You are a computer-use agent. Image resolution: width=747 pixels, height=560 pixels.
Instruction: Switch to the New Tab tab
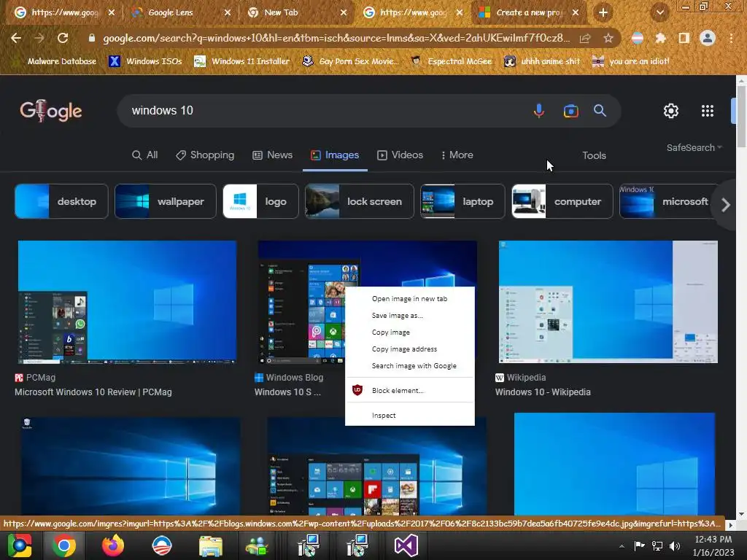(297, 13)
